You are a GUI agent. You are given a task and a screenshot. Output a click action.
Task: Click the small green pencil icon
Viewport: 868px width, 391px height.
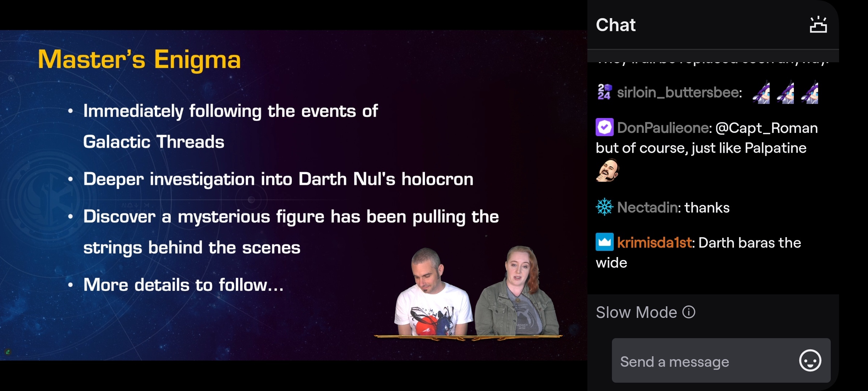[8, 352]
